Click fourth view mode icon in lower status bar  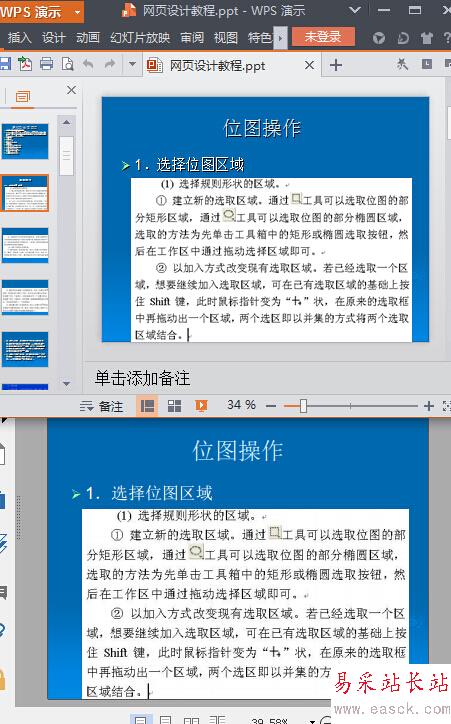[217, 720]
